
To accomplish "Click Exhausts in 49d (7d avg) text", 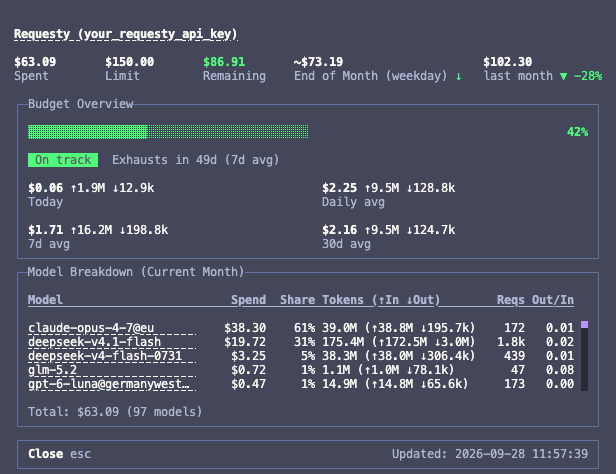I will coord(196,160).
